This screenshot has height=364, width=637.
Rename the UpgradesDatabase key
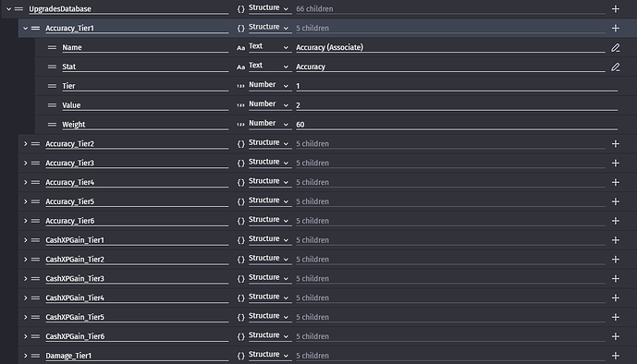click(129, 9)
